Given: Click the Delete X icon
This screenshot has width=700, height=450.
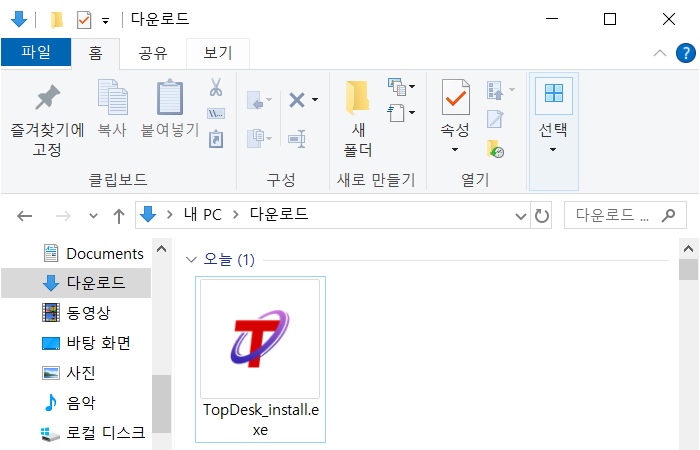Looking at the screenshot, I should [x=297, y=100].
